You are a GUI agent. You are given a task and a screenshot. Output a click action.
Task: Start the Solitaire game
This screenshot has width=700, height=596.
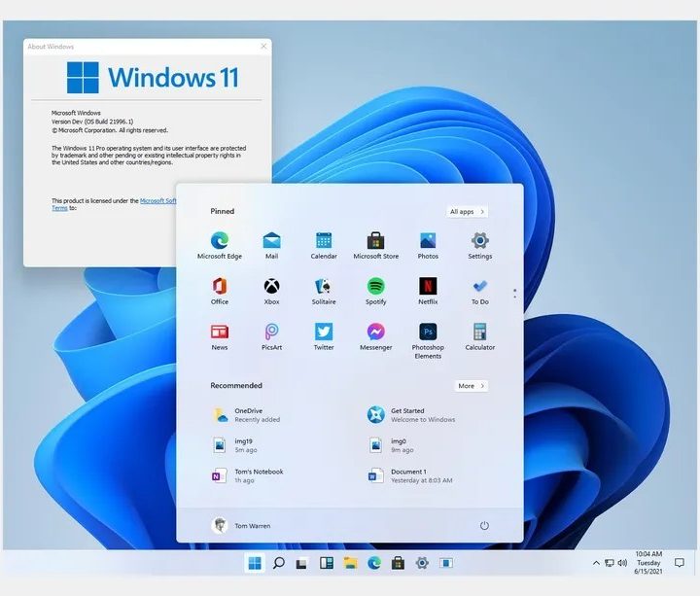point(324,291)
